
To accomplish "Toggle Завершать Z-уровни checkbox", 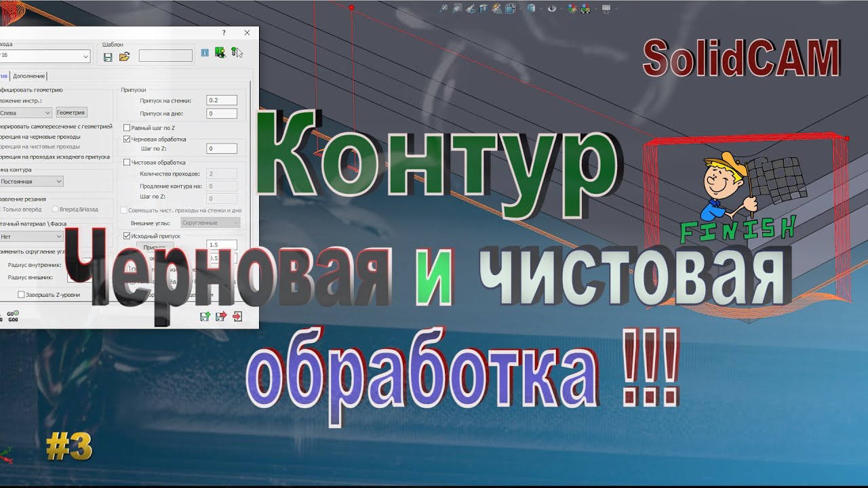I will click(21, 295).
